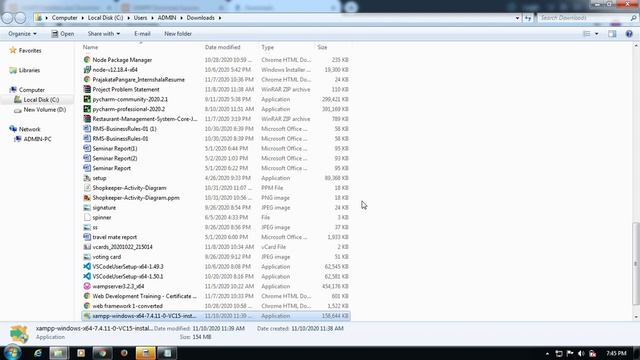
Task: Open Chrome from the taskbar
Action: [x=102, y=353]
